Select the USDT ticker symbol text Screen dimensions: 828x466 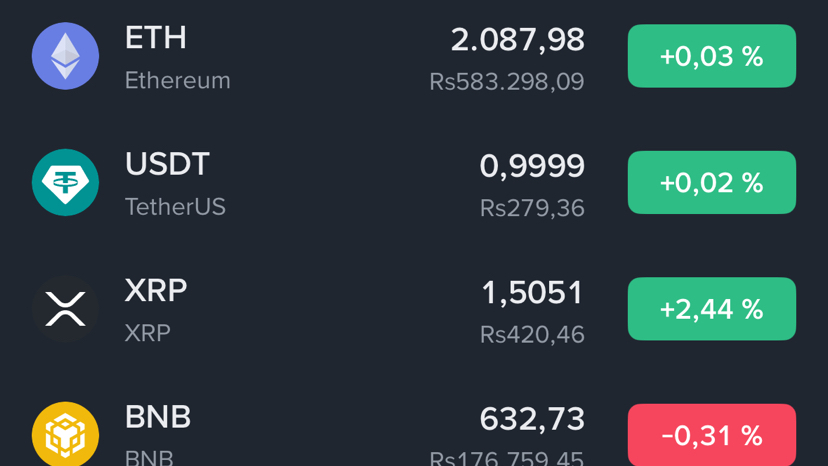click(x=167, y=164)
